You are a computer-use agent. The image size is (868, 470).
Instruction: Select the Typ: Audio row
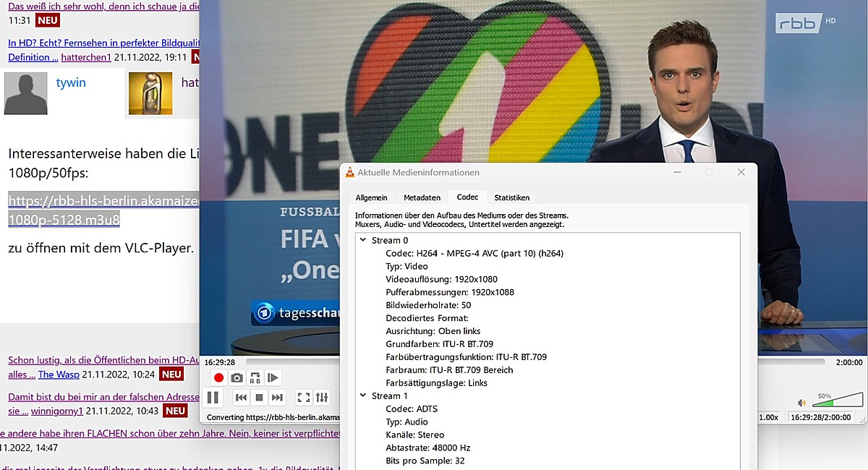407,422
